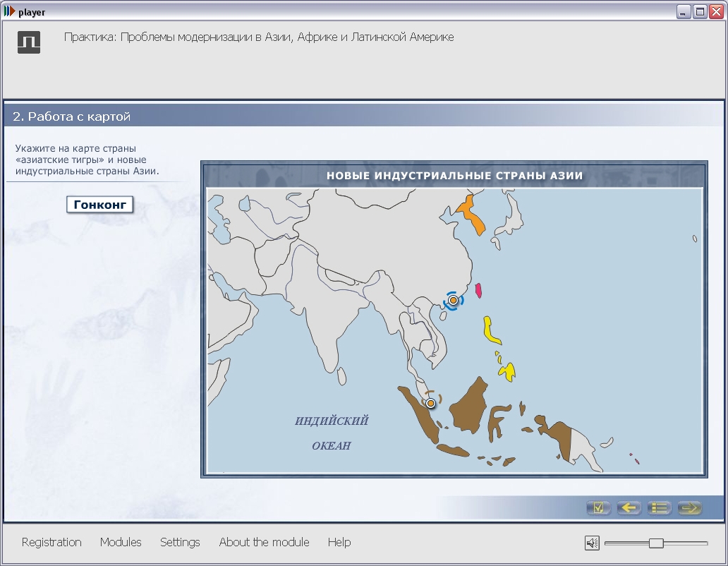
Task: Click the check answer button
Action: pos(598,507)
